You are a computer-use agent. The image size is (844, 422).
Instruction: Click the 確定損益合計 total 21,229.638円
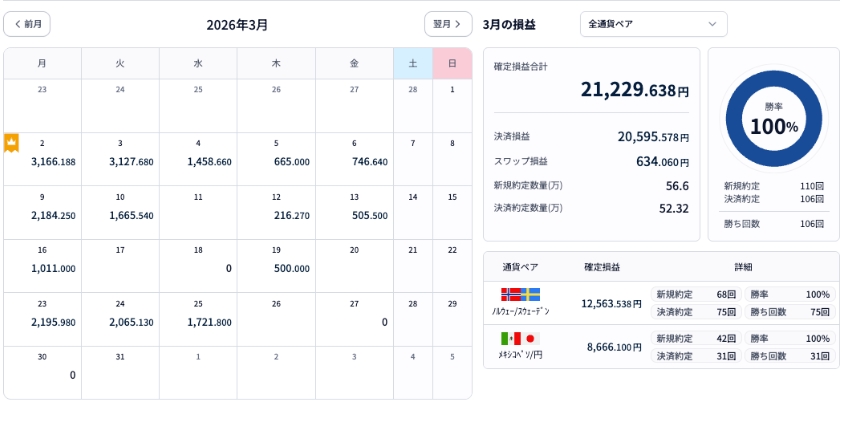pyautogui.click(x=634, y=89)
